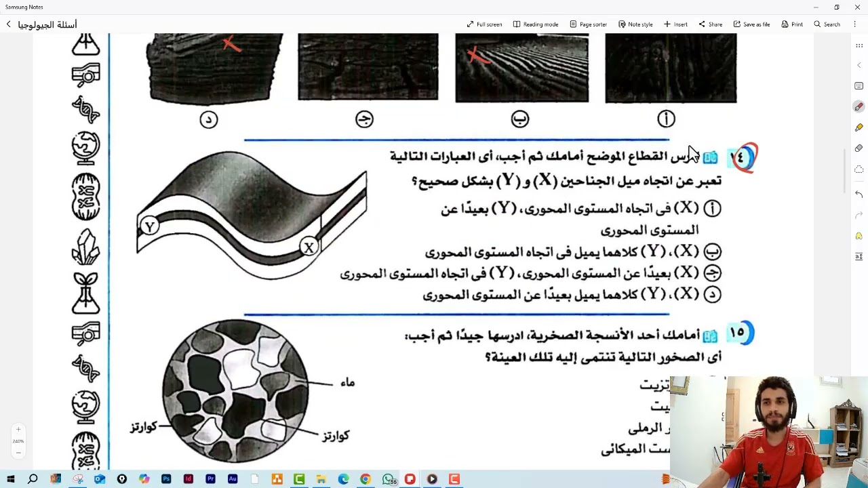Print the note
868x488 pixels.
(792, 24)
